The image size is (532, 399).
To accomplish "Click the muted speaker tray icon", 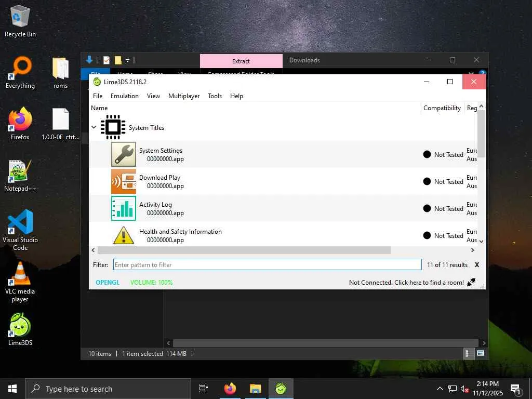I will tap(464, 389).
